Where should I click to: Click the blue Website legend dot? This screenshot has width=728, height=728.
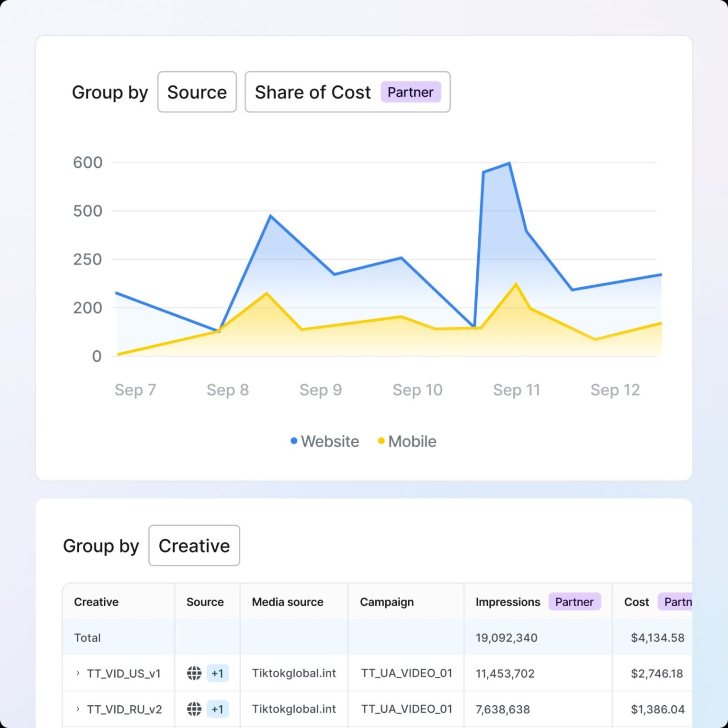click(x=294, y=441)
